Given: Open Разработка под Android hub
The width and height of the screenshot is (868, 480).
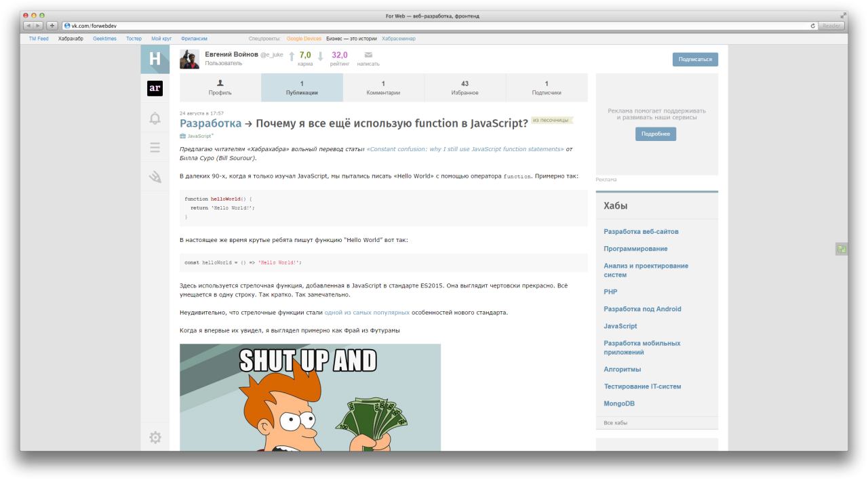Looking at the screenshot, I should pos(642,309).
